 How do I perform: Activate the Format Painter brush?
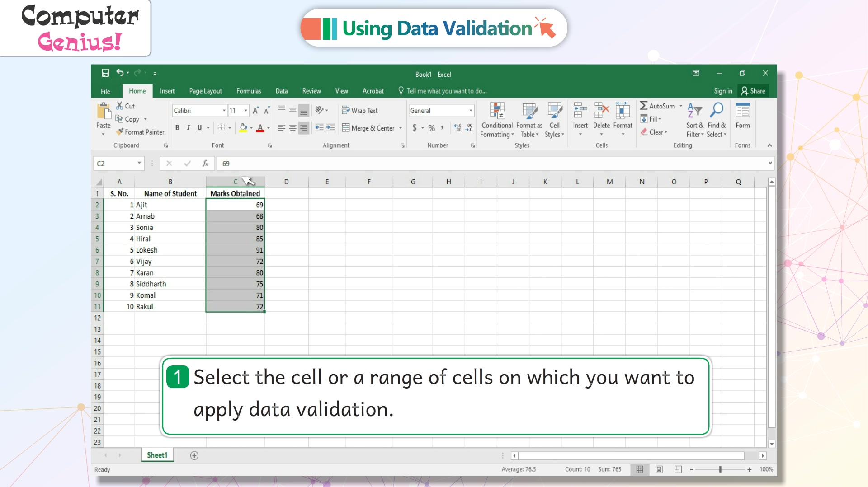tap(120, 132)
